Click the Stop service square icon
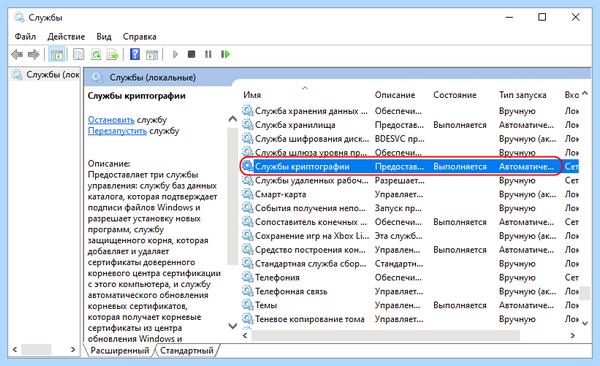The image size is (600, 366). coord(191,54)
